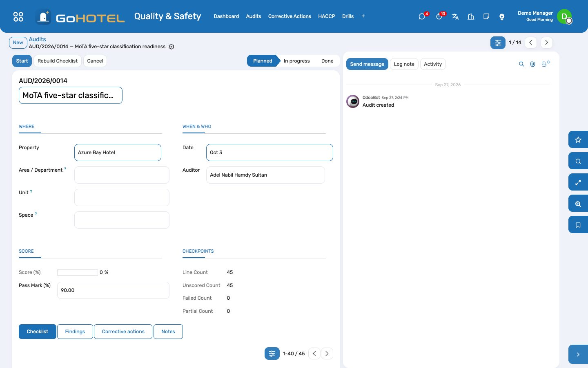This screenshot has height=368, width=588.
Task: Open the Corrective Actions menu
Action: (290, 16)
